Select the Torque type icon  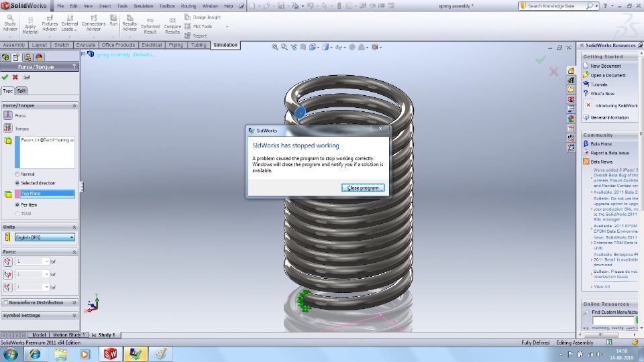point(8,128)
